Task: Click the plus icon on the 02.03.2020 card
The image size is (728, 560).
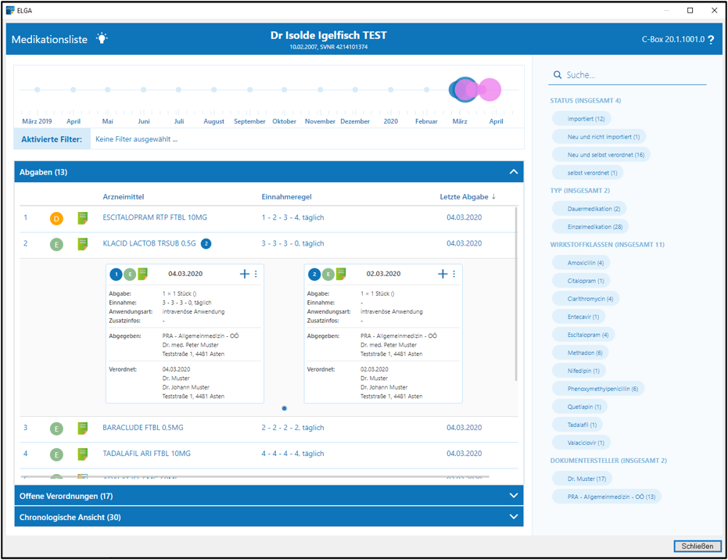Action: (x=443, y=274)
